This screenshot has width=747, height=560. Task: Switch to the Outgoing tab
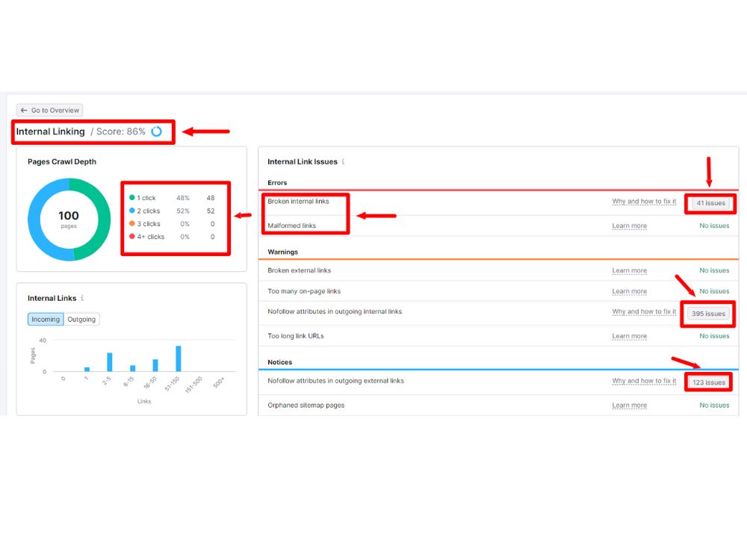tap(81, 319)
